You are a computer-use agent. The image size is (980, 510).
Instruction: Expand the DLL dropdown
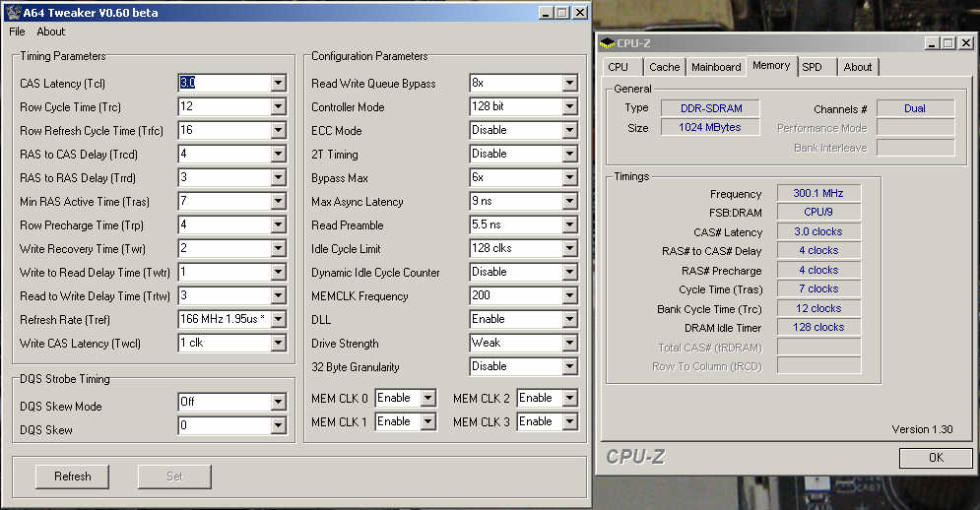click(x=569, y=319)
